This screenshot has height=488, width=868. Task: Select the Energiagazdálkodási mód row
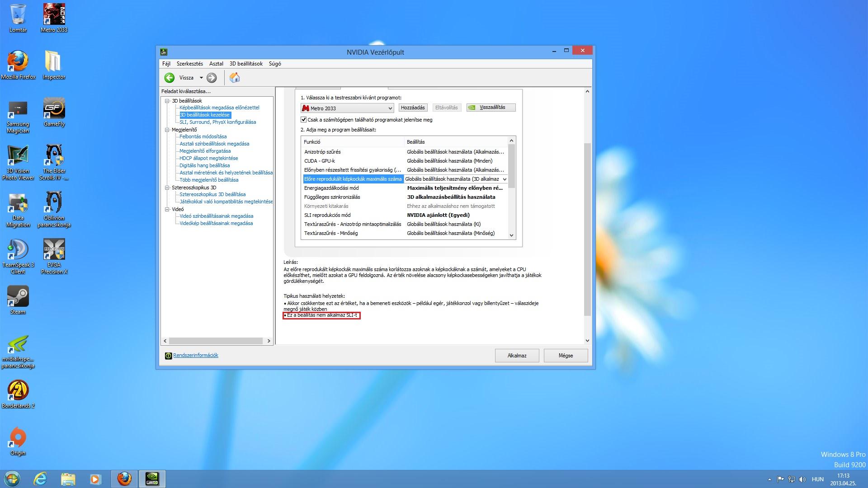pos(405,188)
